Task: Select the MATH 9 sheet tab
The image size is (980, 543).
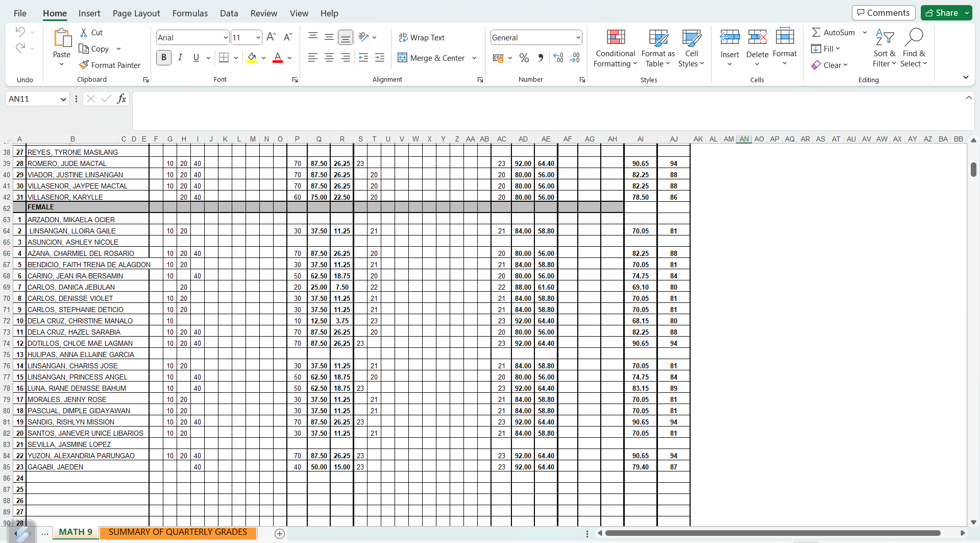Action: point(76,532)
